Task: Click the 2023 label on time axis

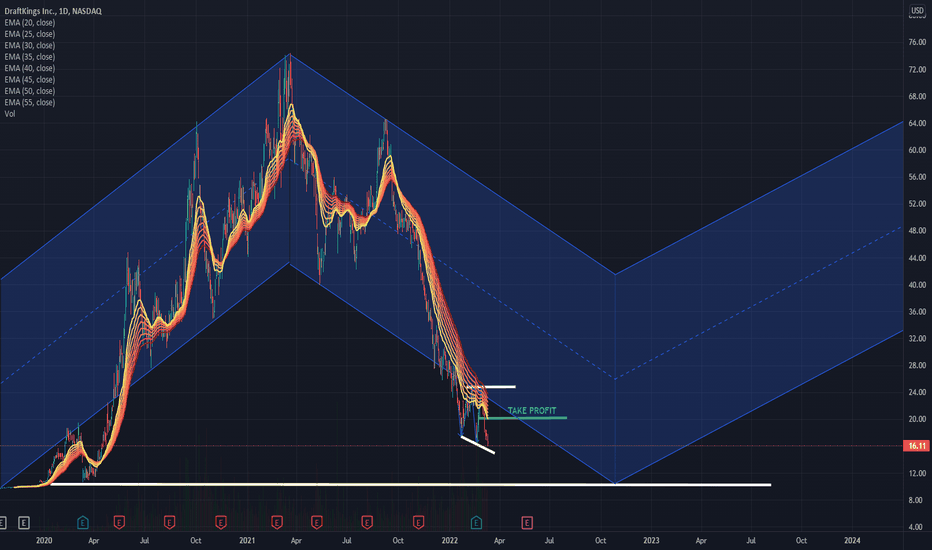Action: [651, 540]
